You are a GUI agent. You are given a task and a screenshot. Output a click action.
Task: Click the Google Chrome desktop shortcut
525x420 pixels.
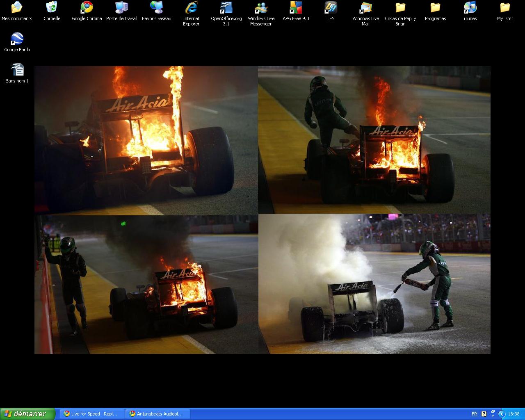click(87, 11)
